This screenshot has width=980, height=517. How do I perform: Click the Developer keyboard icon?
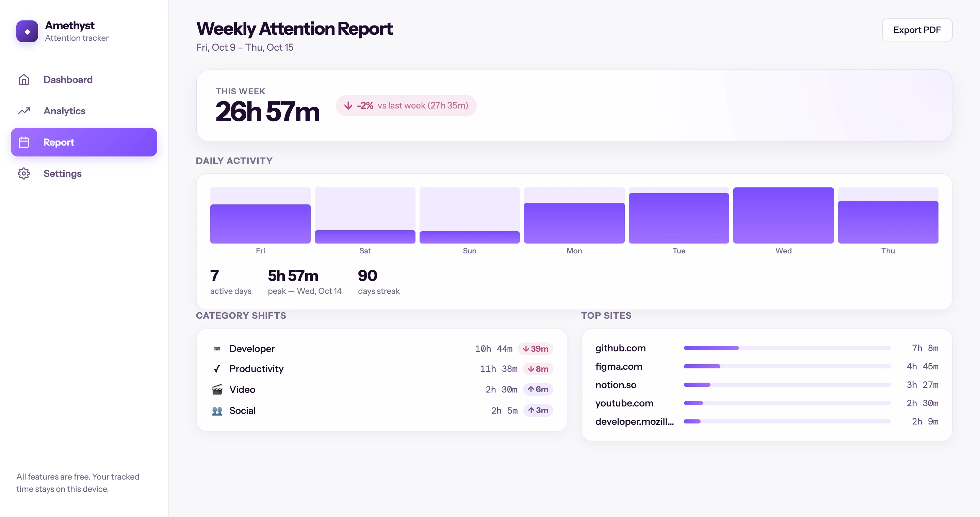coord(217,349)
